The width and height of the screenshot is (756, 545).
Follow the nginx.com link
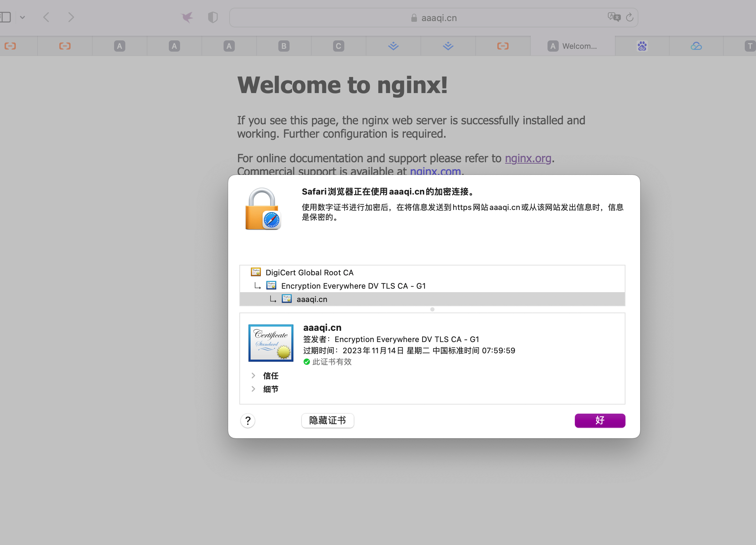click(x=435, y=171)
